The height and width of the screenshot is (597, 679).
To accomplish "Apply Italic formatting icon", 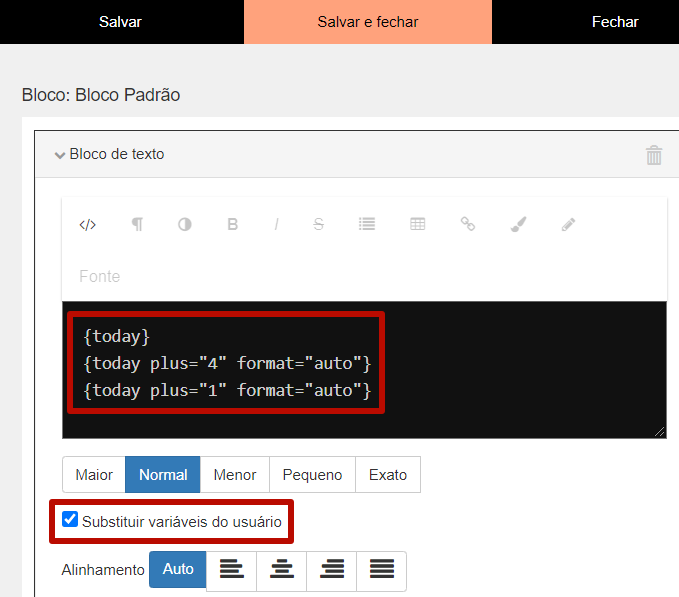I will [x=276, y=224].
